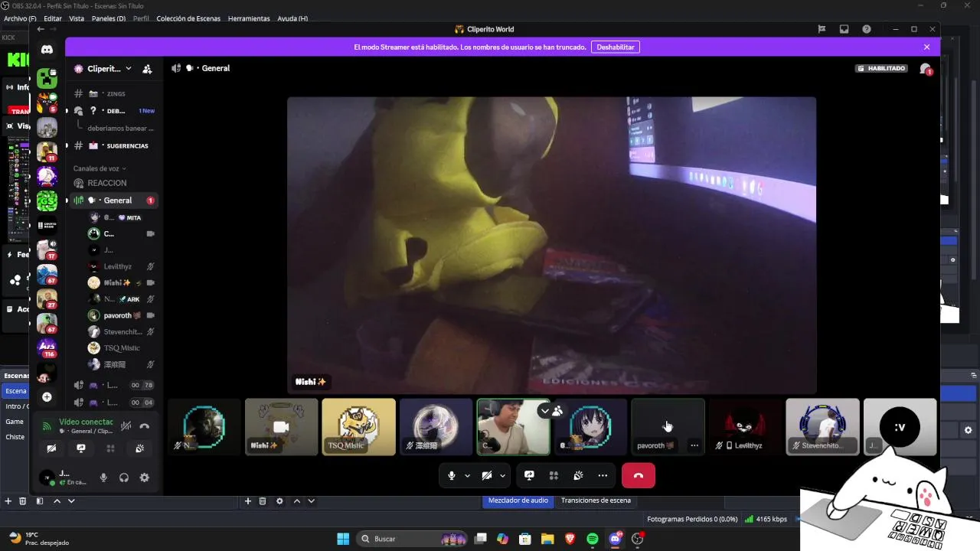This screenshot has width=980, height=551.
Task: Disconnect from voice in the sidebar panel
Action: click(144, 426)
